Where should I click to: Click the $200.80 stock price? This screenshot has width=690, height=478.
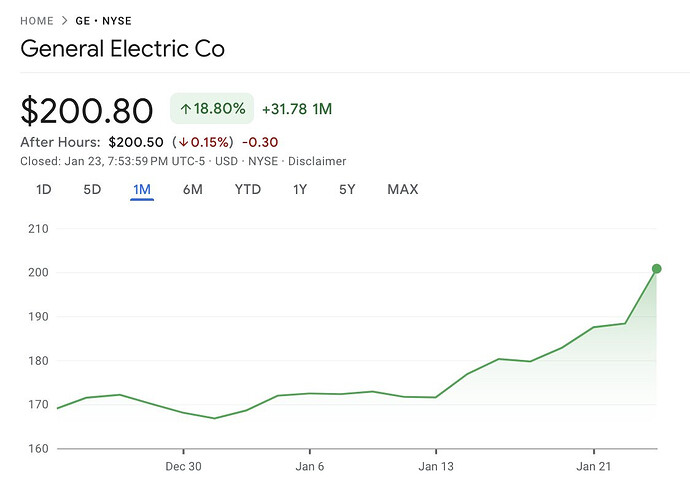(x=87, y=110)
